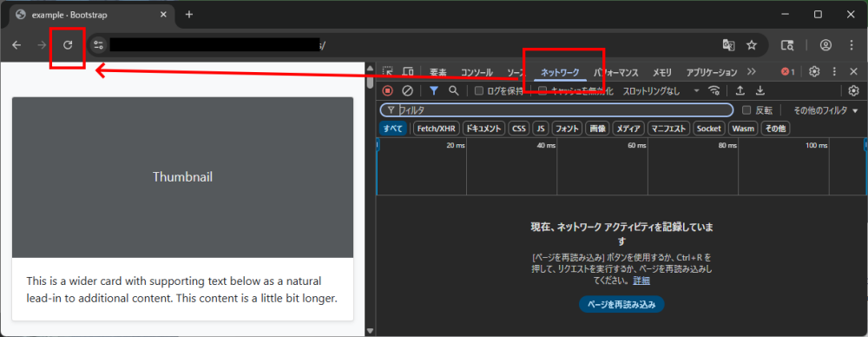The height and width of the screenshot is (337, 868).
Task: Toggle the filter funnel icon
Action: click(434, 90)
